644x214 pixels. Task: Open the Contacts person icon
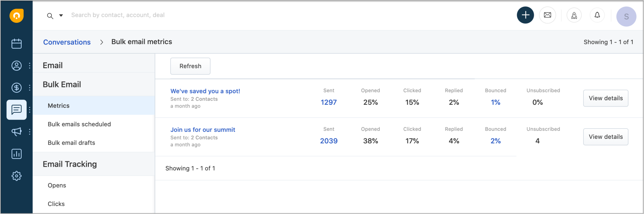pyautogui.click(x=16, y=66)
